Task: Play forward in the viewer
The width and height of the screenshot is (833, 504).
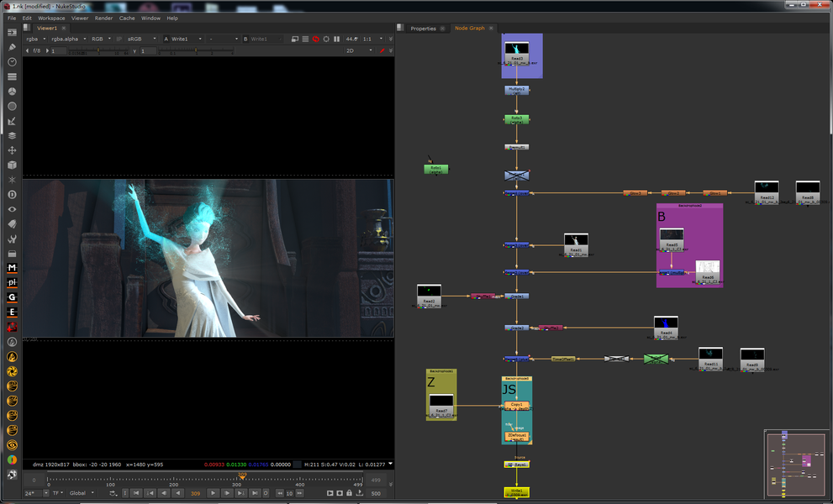Action: [213, 493]
